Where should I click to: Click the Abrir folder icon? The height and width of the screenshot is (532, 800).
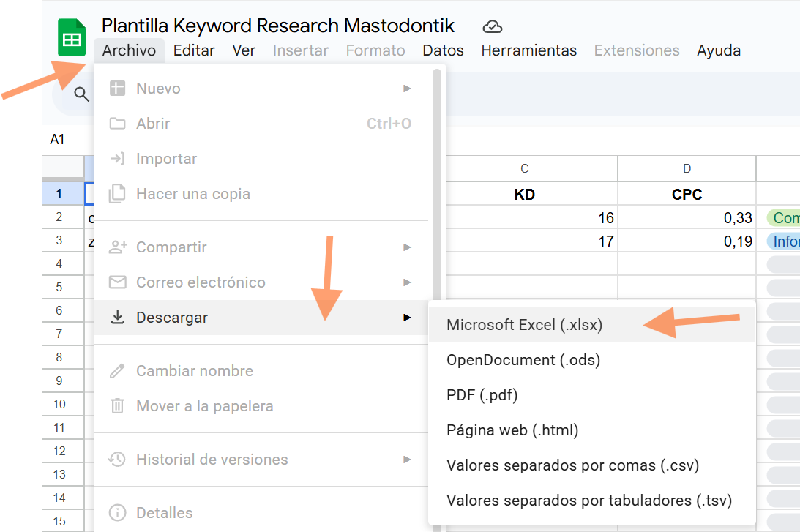coord(117,124)
